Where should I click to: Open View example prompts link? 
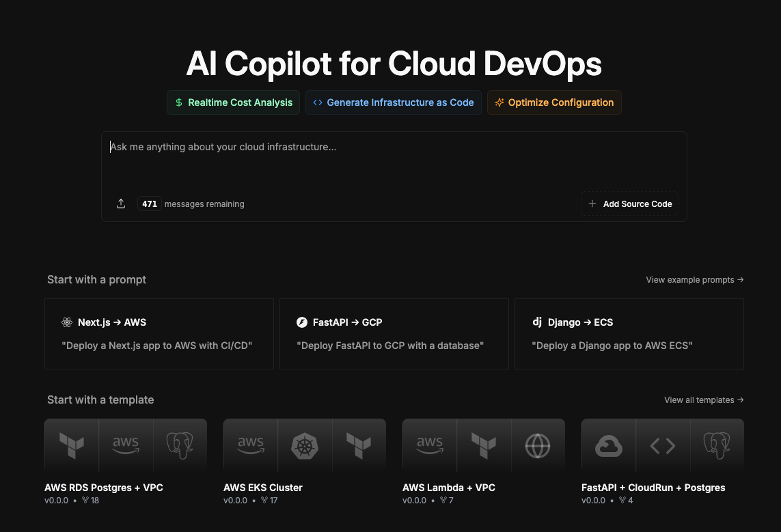[x=694, y=280]
